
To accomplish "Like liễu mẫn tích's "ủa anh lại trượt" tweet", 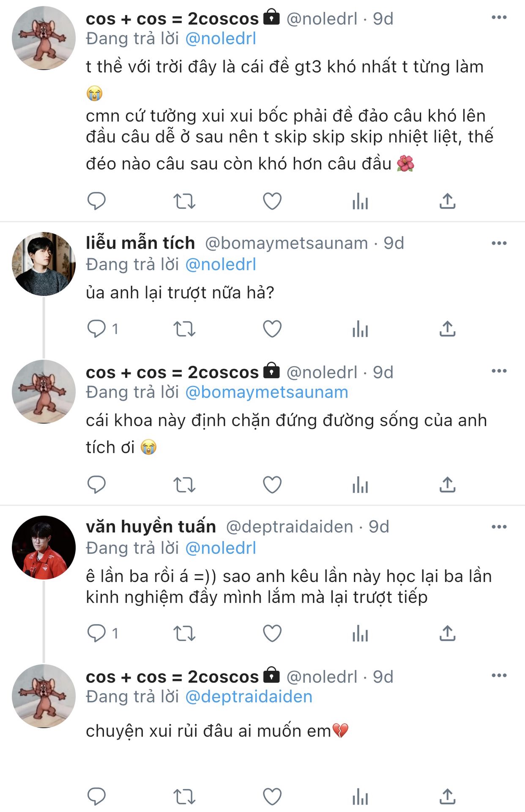I will coord(272,329).
